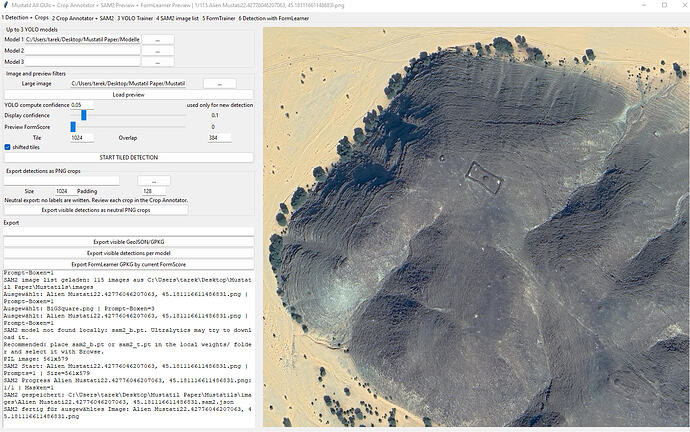This screenshot has width=690, height=432.
Task: Browse for the Model 3 file
Action: pos(158,62)
